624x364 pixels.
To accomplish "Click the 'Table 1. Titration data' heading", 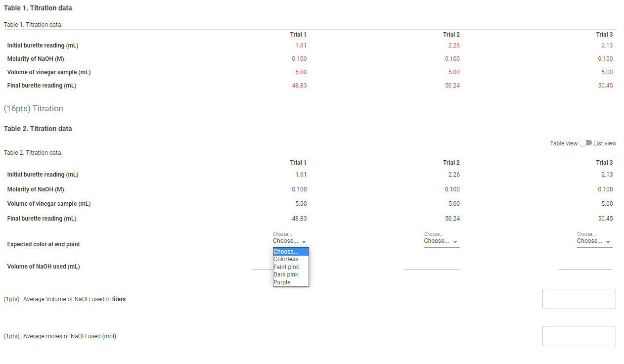I will tap(38, 8).
